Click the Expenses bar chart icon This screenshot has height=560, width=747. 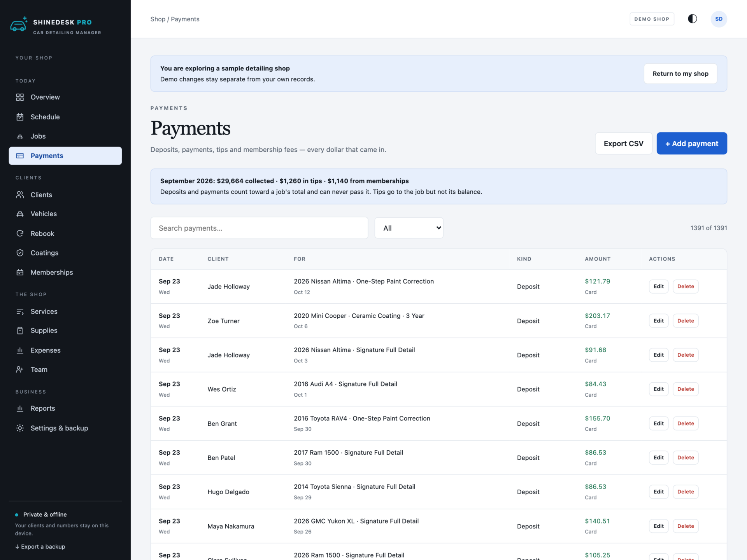[x=20, y=350]
